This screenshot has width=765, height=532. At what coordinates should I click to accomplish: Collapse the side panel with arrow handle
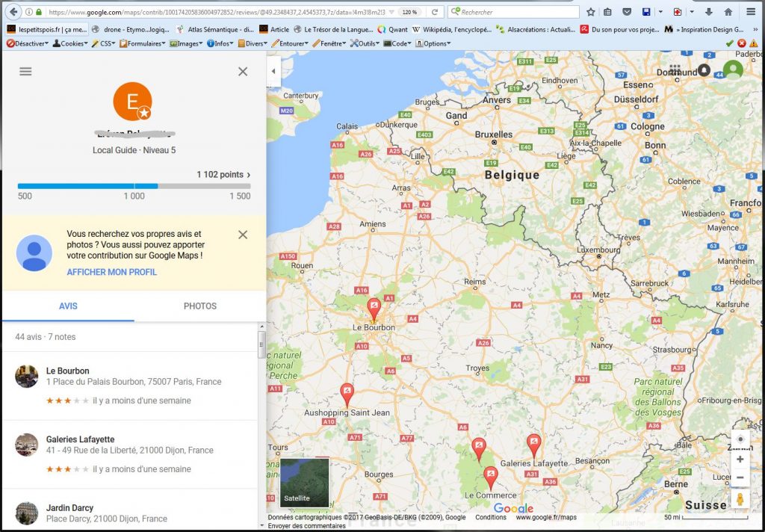click(273, 71)
